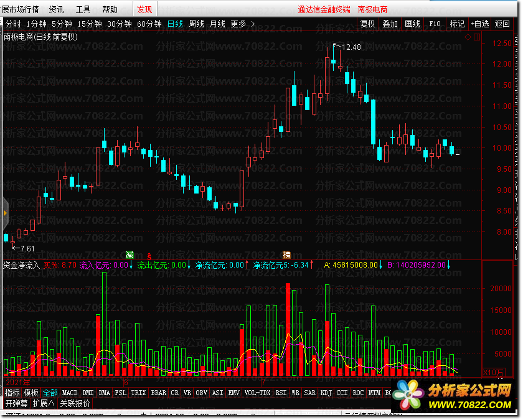Viewport: 523px width, 420px height.
Task: Click the 叠加 overlay button
Action: coord(390,24)
